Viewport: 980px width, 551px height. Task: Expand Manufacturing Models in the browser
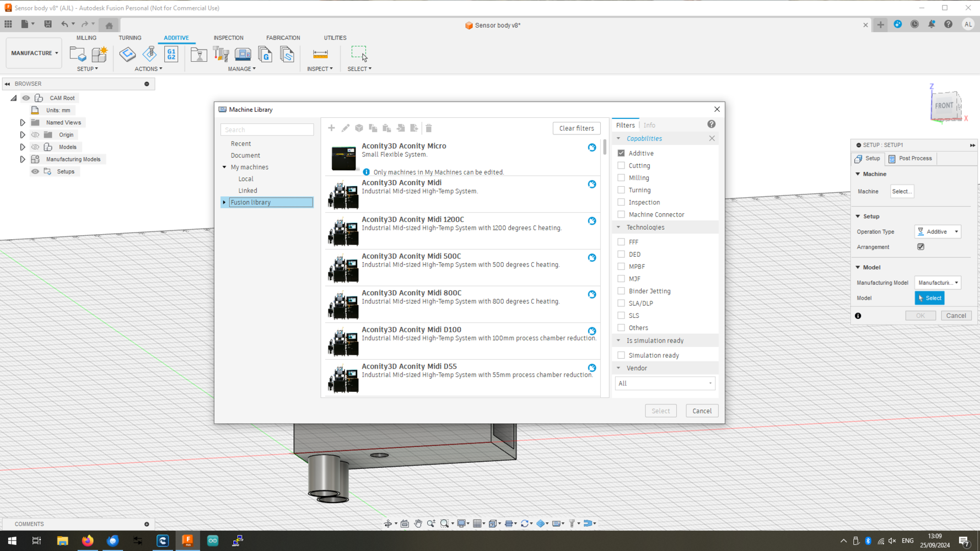click(23, 159)
